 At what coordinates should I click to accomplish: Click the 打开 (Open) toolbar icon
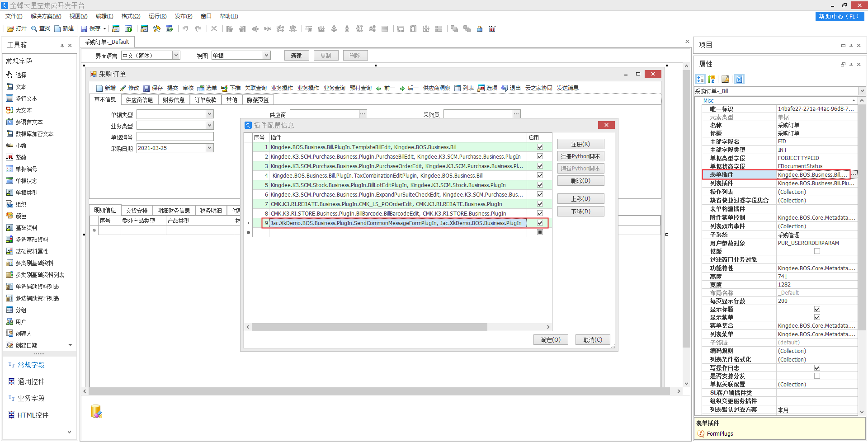10,28
